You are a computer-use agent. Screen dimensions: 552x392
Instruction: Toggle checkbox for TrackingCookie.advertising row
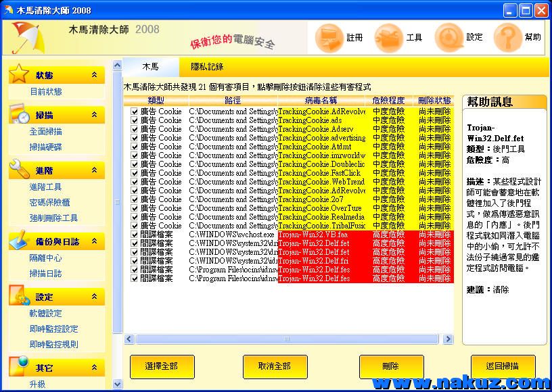(x=135, y=138)
